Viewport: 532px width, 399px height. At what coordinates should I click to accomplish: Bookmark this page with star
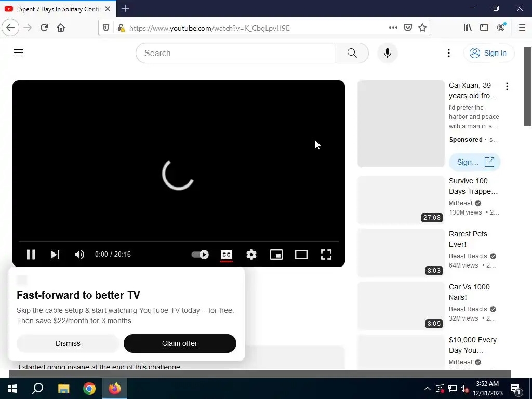(422, 28)
